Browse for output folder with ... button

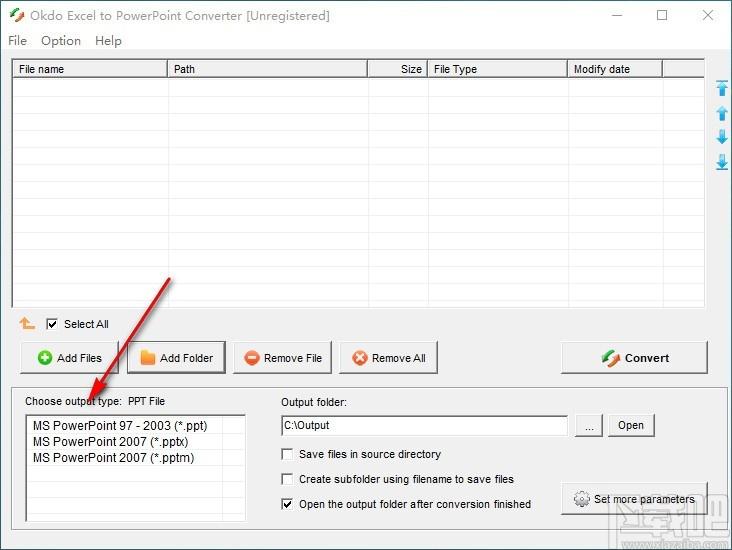pos(589,425)
